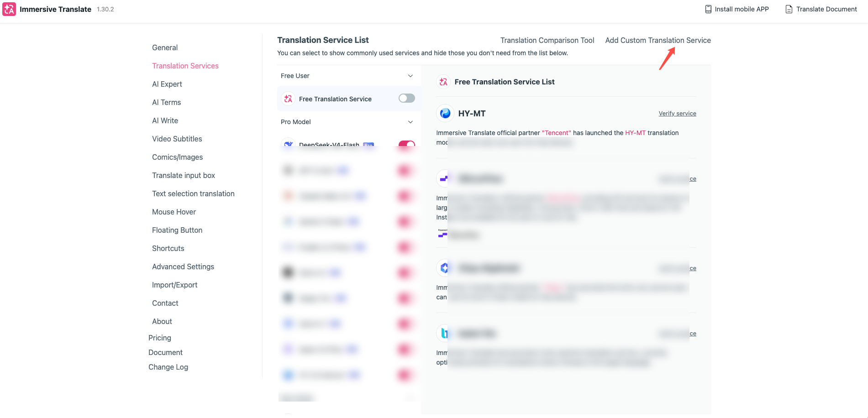
Task: Select Text selection translation in sidebar
Action: click(x=194, y=193)
